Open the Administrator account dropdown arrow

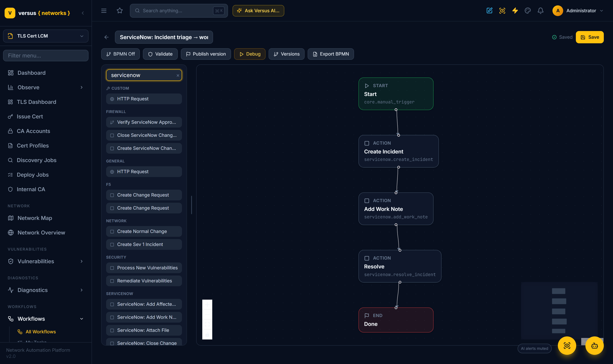click(x=601, y=11)
